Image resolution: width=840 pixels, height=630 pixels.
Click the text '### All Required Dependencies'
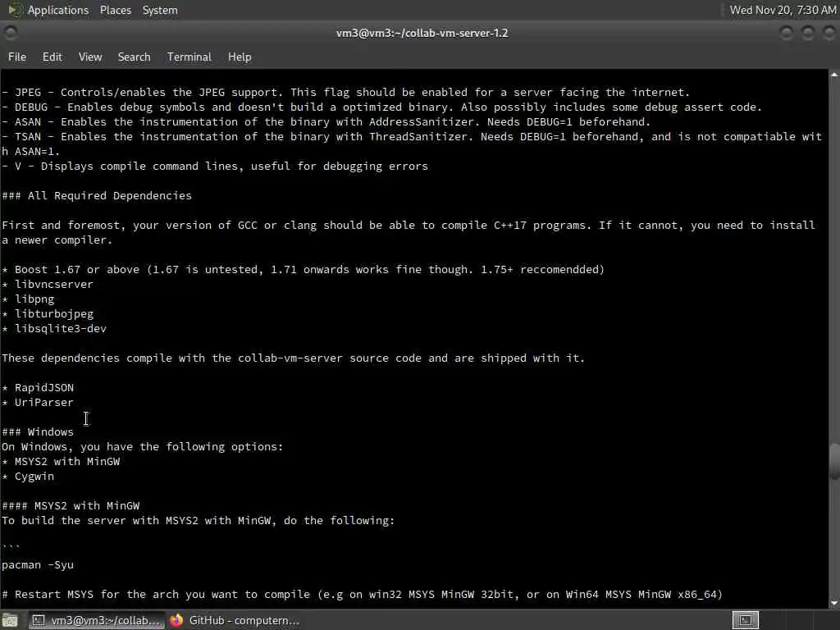(x=97, y=196)
